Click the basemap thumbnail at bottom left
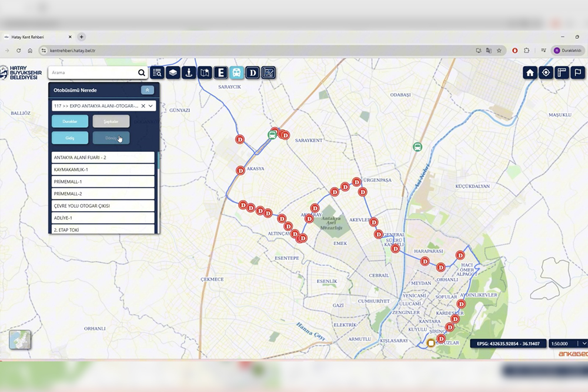Screen dimensions: 588x392 click(x=20, y=340)
